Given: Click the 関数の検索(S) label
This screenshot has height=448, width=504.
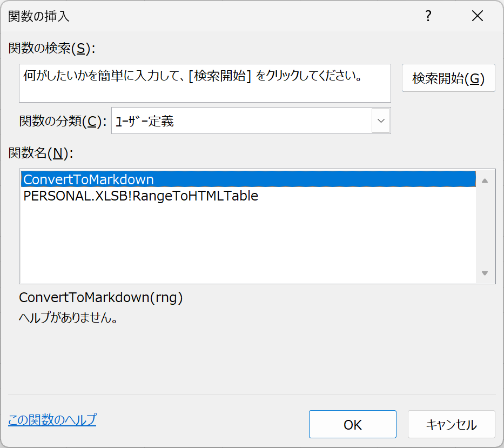Looking at the screenshot, I should (x=52, y=48).
